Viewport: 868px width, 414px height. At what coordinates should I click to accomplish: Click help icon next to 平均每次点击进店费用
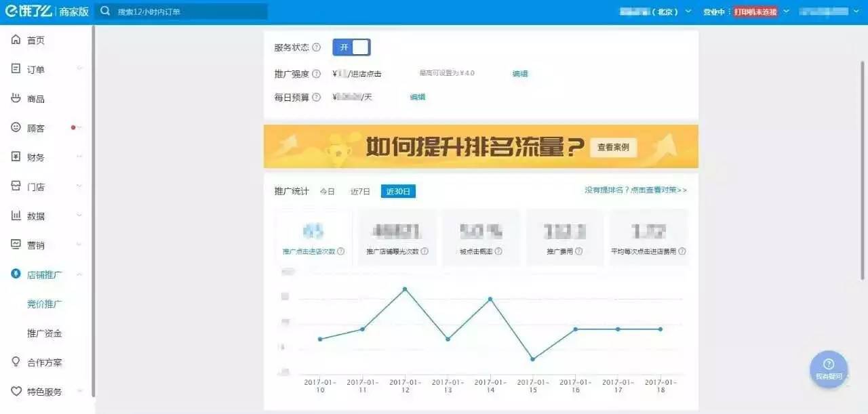point(682,251)
